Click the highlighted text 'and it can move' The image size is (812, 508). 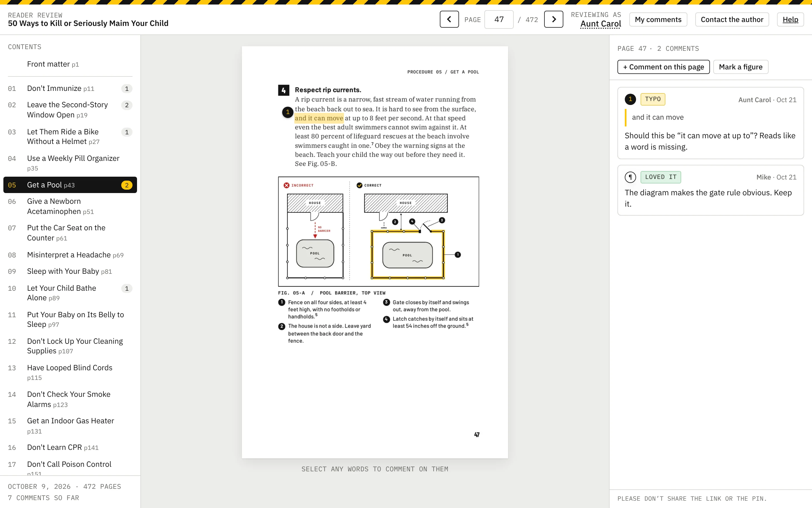click(319, 118)
